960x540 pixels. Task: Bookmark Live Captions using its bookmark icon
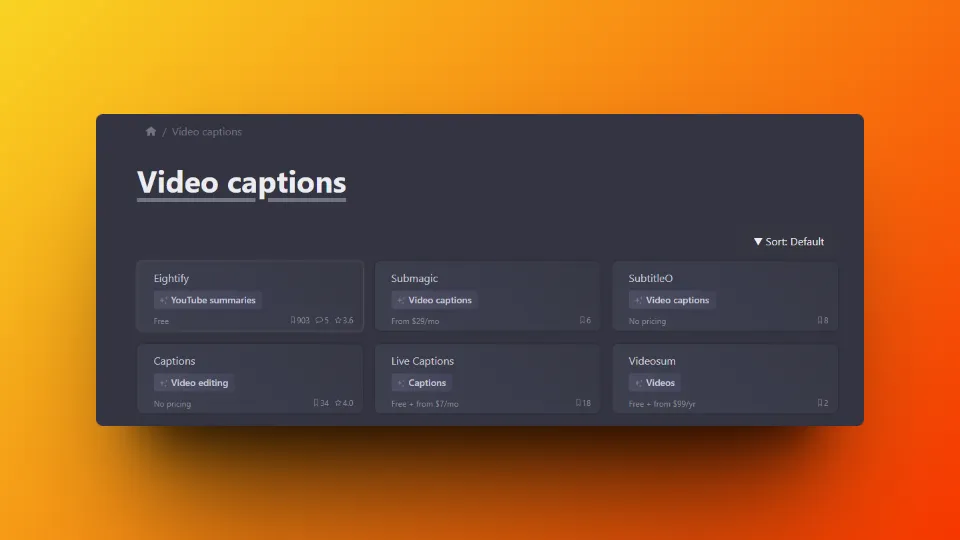(x=579, y=403)
